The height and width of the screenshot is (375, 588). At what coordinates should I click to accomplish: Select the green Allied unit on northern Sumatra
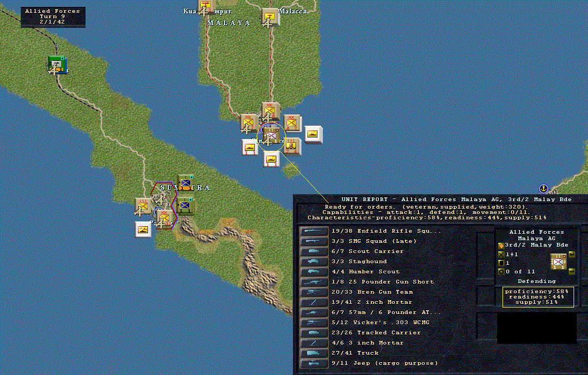(57, 65)
